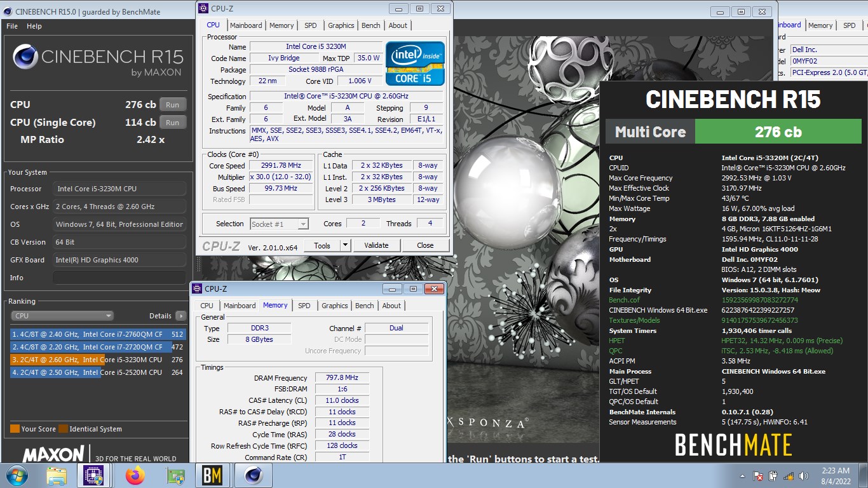Launch Firefox from the taskbar
This screenshot has width=868, height=488.
tap(135, 475)
